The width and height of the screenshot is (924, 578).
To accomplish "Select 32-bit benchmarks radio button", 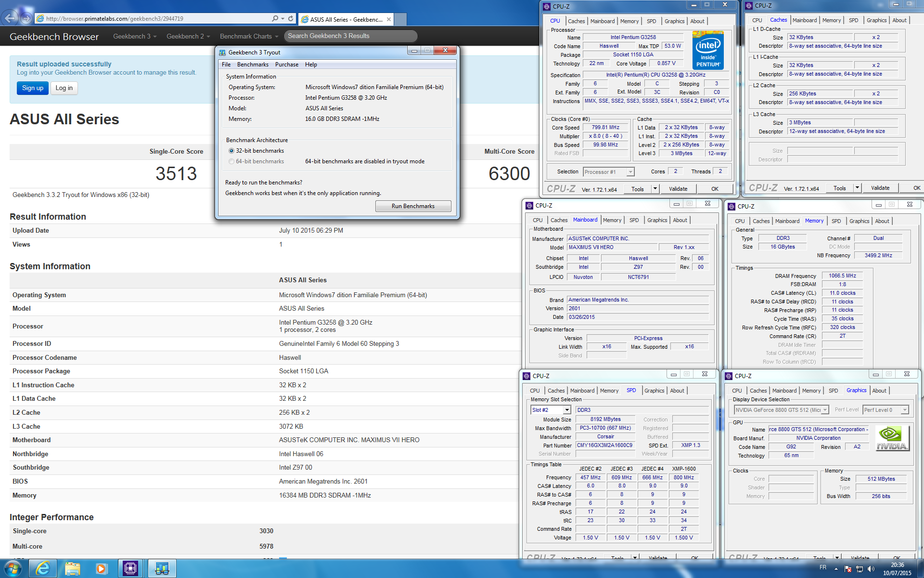I will (x=231, y=151).
